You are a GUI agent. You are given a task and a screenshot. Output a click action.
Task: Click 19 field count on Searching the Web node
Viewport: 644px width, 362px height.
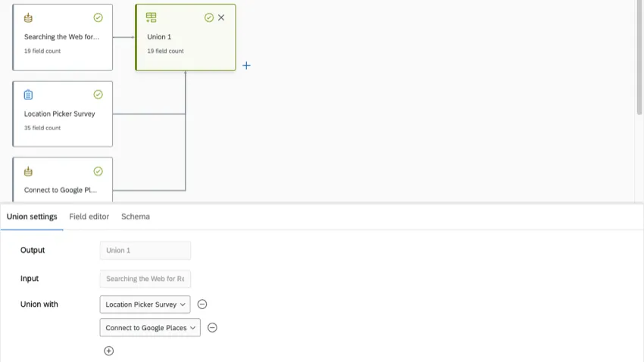click(42, 51)
